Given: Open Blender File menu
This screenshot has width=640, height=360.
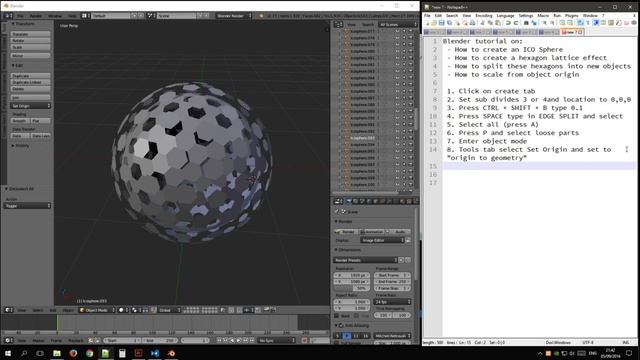Looking at the screenshot, I should [20, 16].
